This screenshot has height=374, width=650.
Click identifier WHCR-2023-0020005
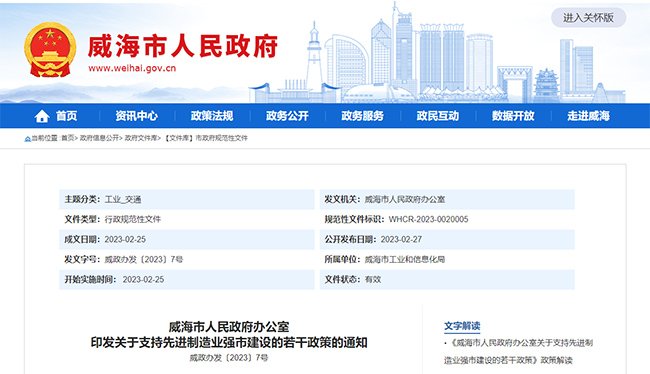coord(428,219)
